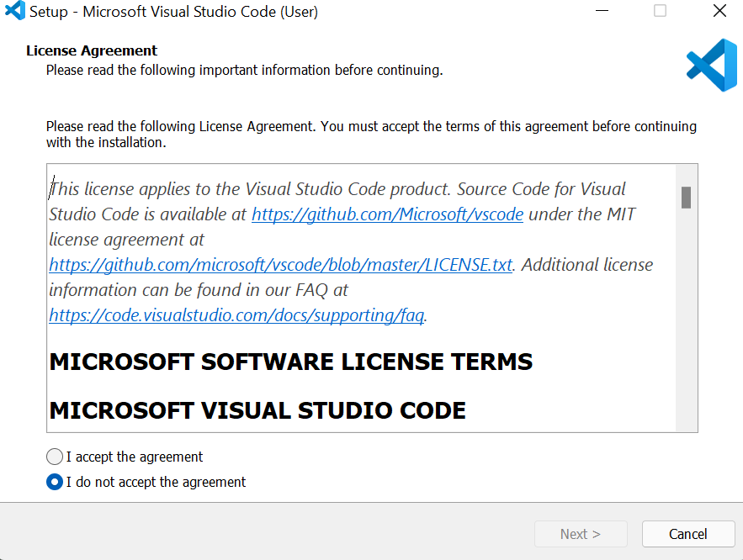Click the Setup window title text
This screenshot has width=743, height=560.
tap(173, 12)
